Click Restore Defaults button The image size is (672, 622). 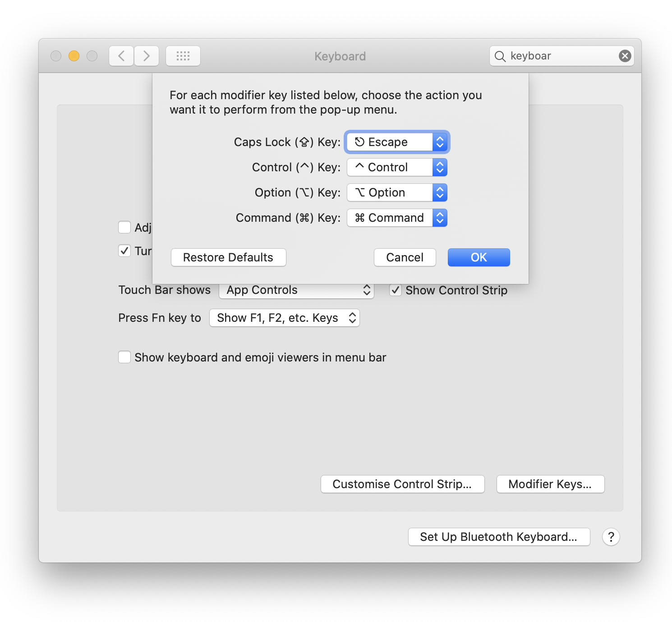point(229,257)
